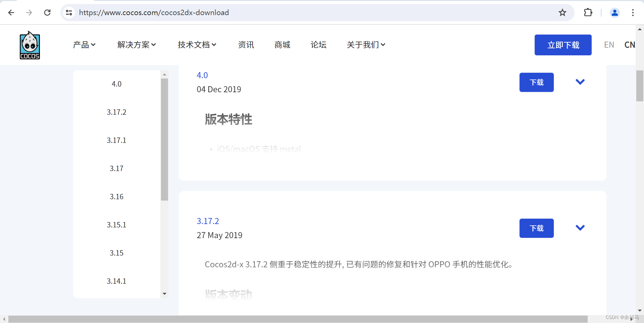Viewport: 644px width, 323px height.
Task: Click the 立即下载 button
Action: click(x=563, y=45)
